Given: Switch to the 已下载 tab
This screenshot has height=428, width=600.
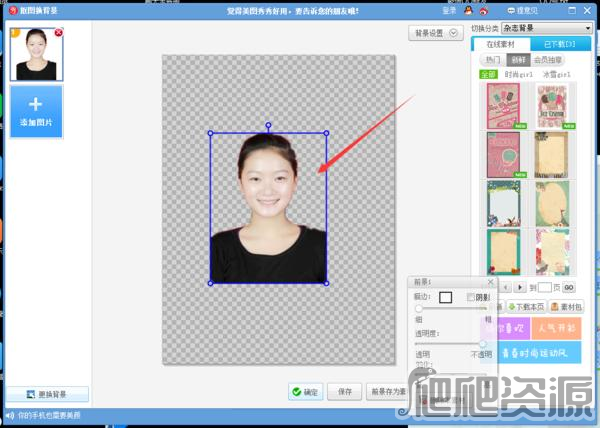Looking at the screenshot, I should 560,44.
